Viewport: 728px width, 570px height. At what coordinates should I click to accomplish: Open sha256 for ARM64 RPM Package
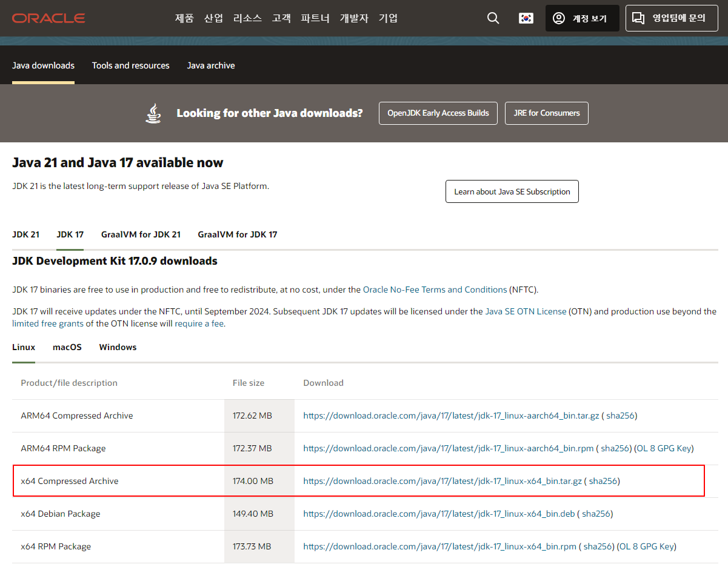(x=615, y=448)
